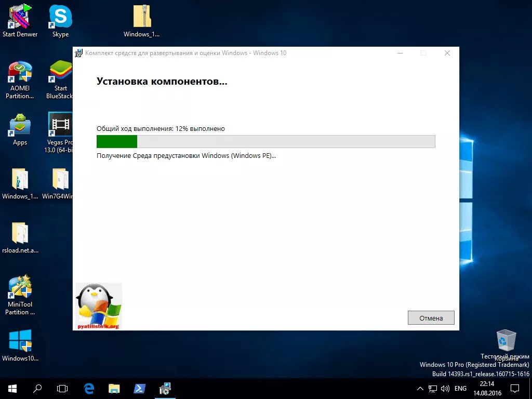Click the Отмена button

coord(431,318)
